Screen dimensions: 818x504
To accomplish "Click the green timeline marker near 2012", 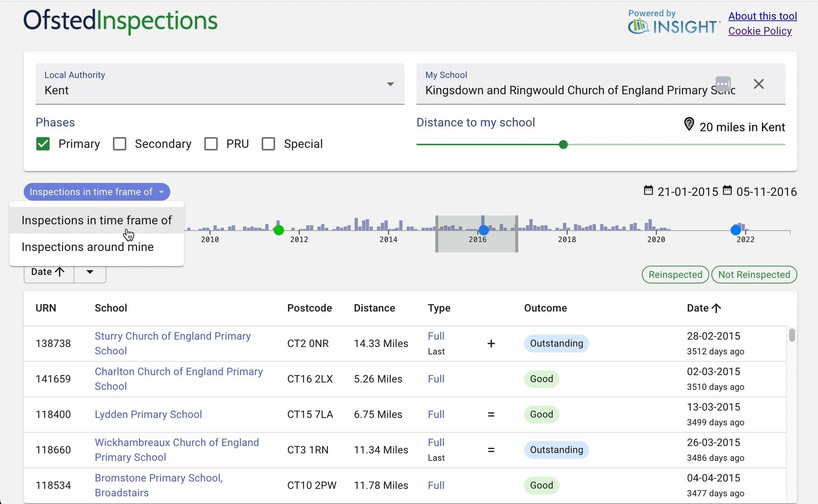I will click(279, 230).
